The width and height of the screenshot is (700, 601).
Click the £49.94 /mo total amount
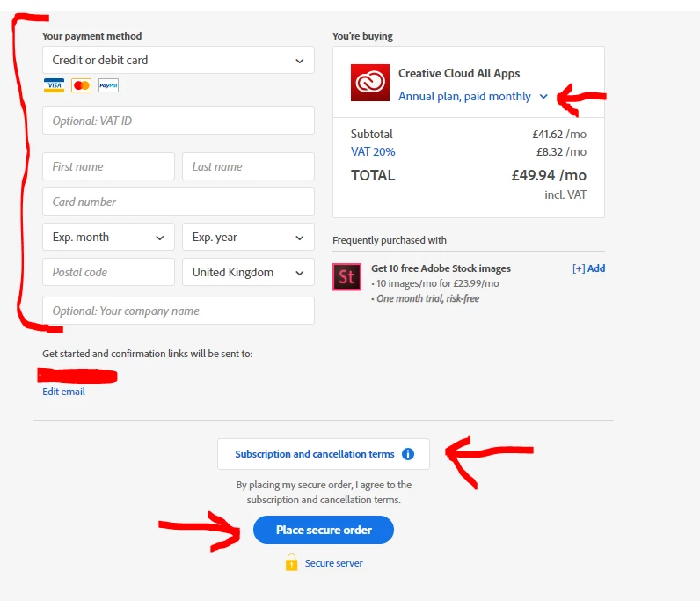[x=549, y=175]
